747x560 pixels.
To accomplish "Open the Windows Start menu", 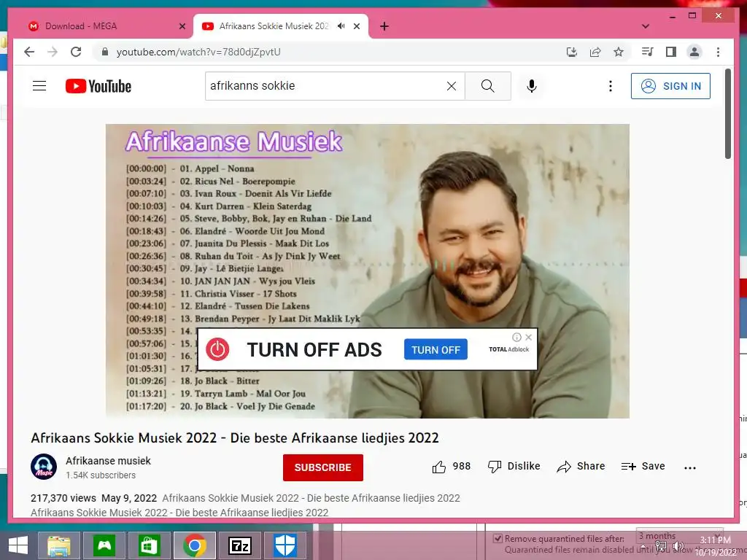I will [x=18, y=545].
